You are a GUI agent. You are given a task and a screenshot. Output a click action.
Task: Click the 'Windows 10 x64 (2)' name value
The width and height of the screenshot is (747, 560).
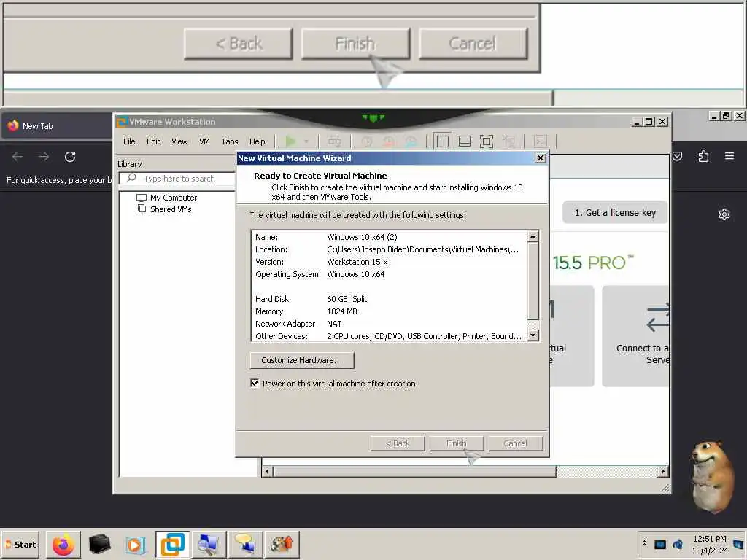tap(362, 237)
